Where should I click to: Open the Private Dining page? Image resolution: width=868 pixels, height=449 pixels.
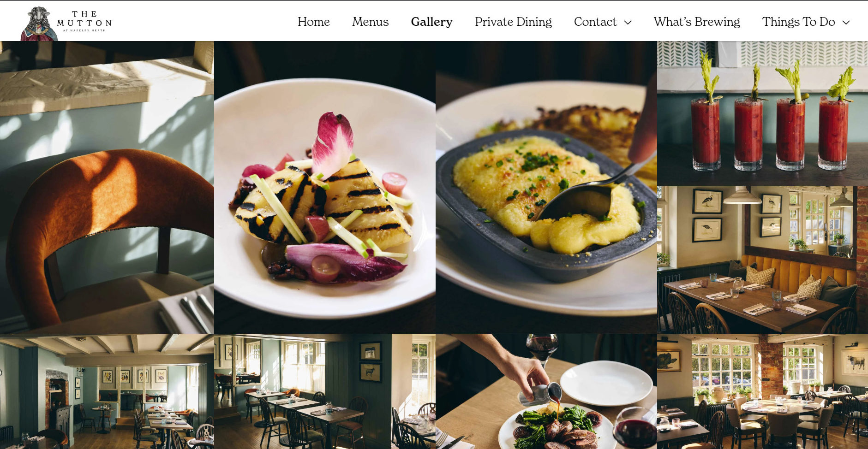click(513, 22)
